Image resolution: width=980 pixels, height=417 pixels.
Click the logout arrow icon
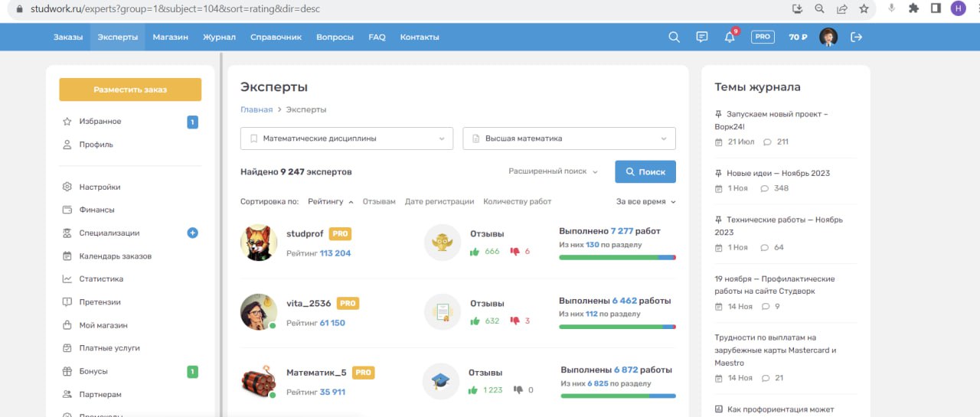click(x=856, y=37)
